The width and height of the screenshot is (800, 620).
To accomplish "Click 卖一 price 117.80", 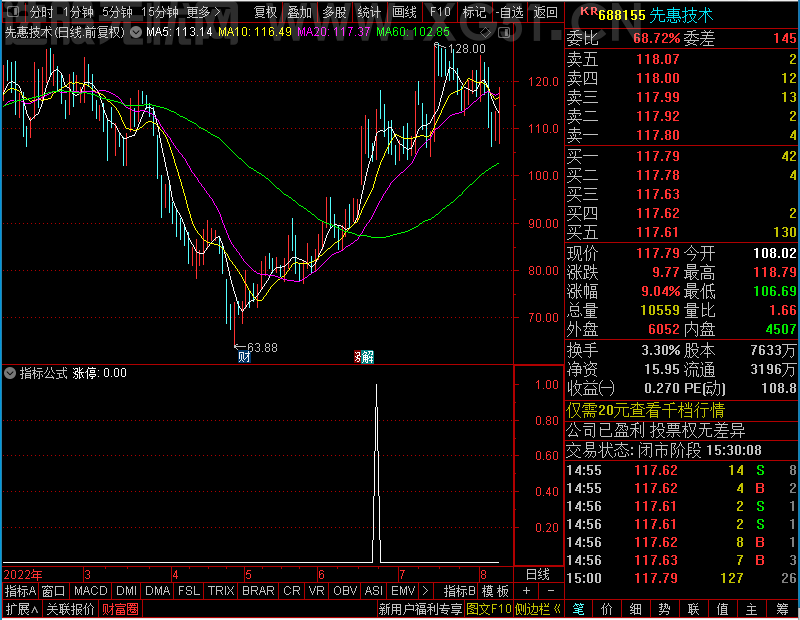I will 658,135.
